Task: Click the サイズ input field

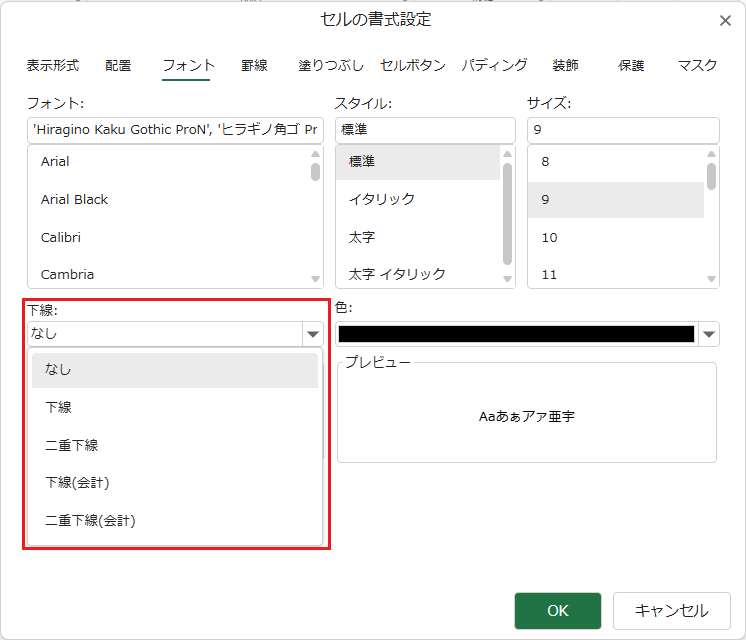Action: [623, 130]
